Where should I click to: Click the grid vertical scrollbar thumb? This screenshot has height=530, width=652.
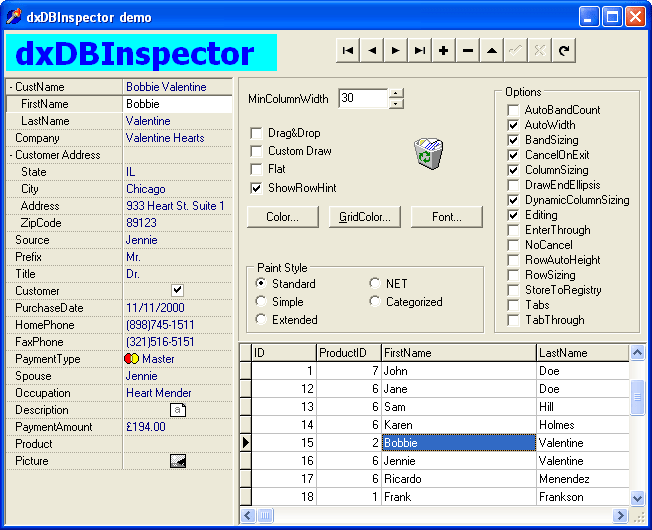[x=637, y=397]
